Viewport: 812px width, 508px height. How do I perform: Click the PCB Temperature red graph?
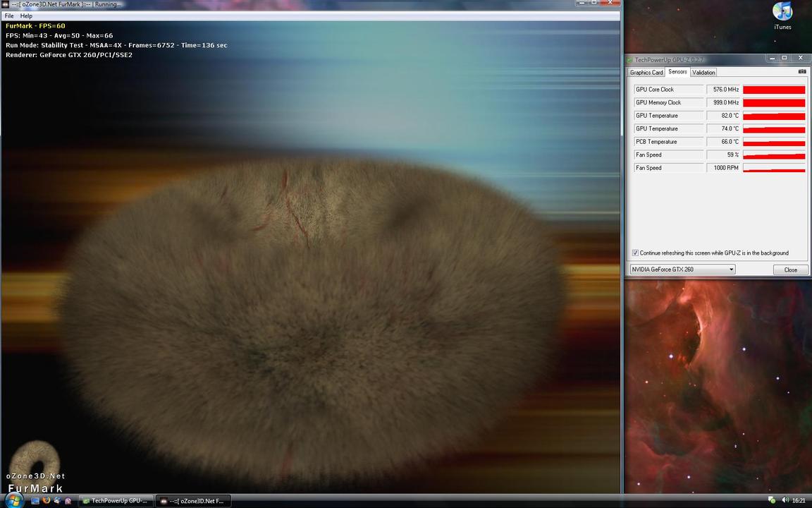pyautogui.click(x=774, y=142)
